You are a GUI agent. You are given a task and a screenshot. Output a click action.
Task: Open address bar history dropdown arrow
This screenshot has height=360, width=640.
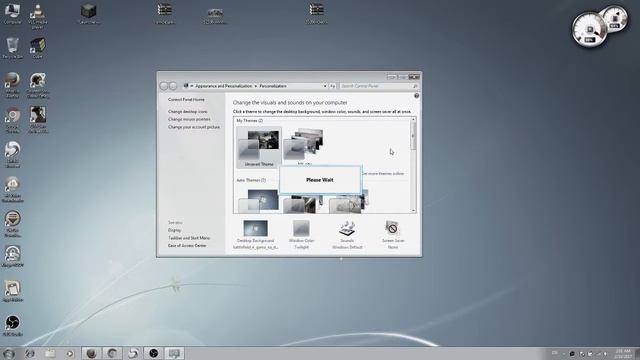(x=325, y=86)
